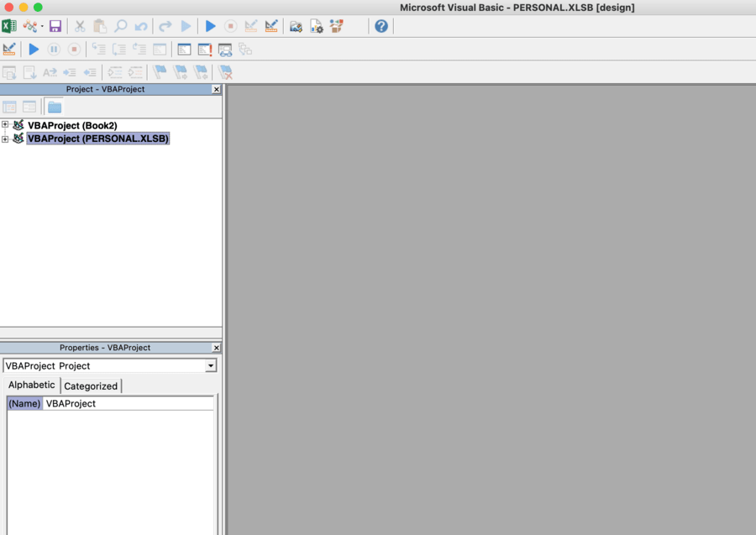Click the Toggle Folders icon in Project panel
The height and width of the screenshot is (535, 756).
(x=54, y=107)
